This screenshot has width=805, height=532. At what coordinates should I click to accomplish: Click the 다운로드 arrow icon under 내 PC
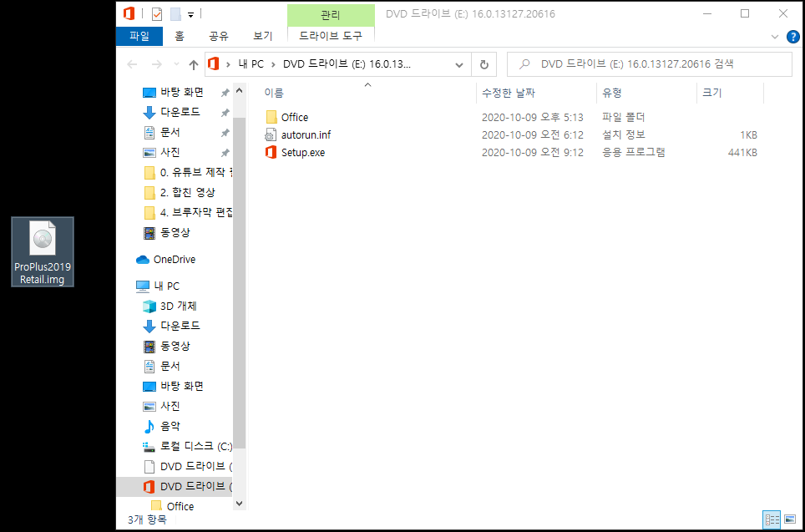coord(149,326)
